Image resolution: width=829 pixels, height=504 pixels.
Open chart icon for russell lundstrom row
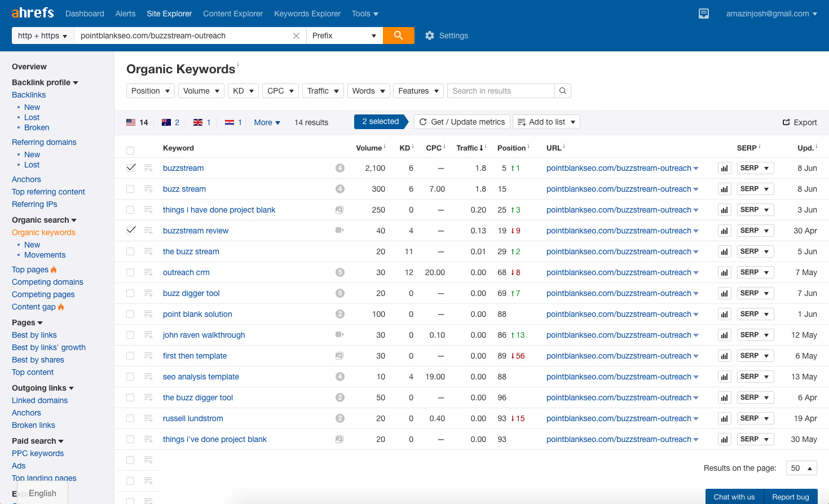[725, 418]
